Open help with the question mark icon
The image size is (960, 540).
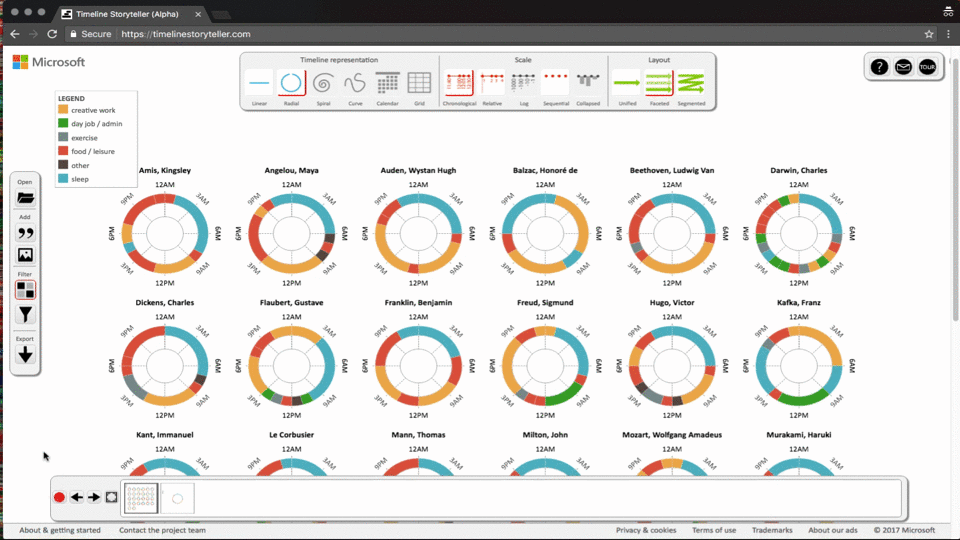(x=879, y=67)
